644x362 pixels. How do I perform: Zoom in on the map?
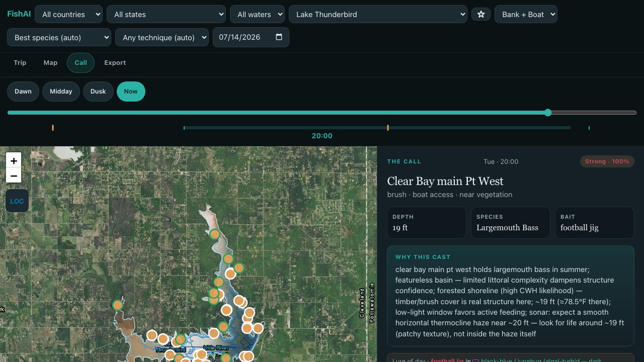pos(14,161)
